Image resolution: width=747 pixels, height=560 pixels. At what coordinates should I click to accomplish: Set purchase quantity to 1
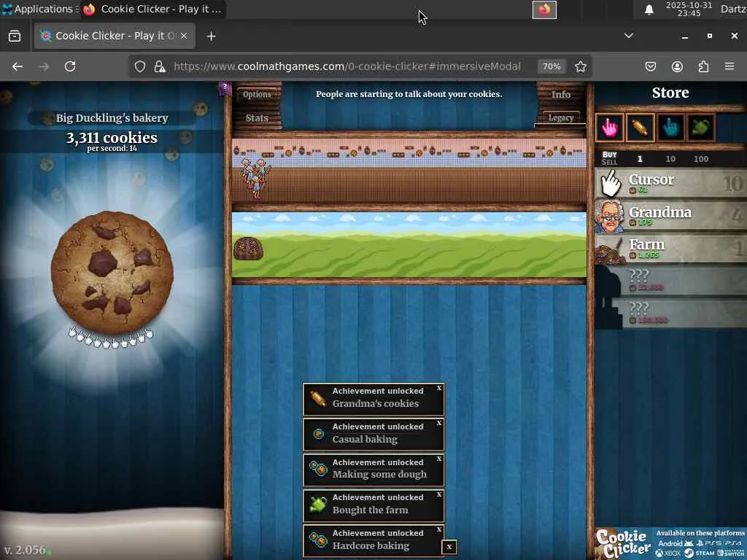640,158
